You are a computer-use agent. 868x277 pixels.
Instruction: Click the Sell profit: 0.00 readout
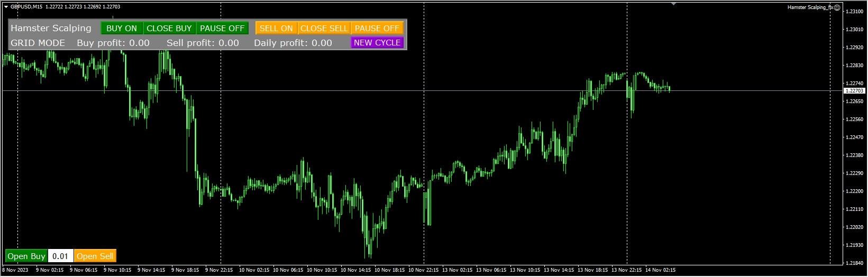click(203, 43)
